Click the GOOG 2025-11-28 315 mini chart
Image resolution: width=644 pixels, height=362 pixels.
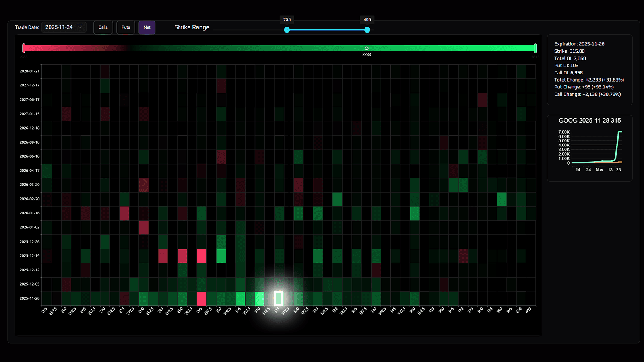tap(597, 149)
